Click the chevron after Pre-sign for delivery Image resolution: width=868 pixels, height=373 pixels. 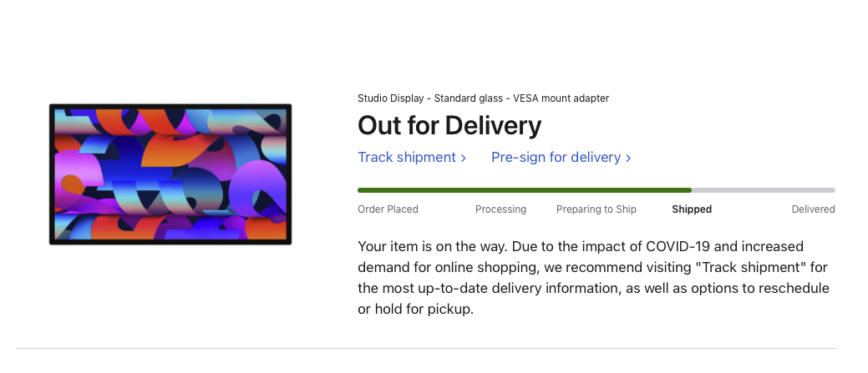tap(628, 158)
